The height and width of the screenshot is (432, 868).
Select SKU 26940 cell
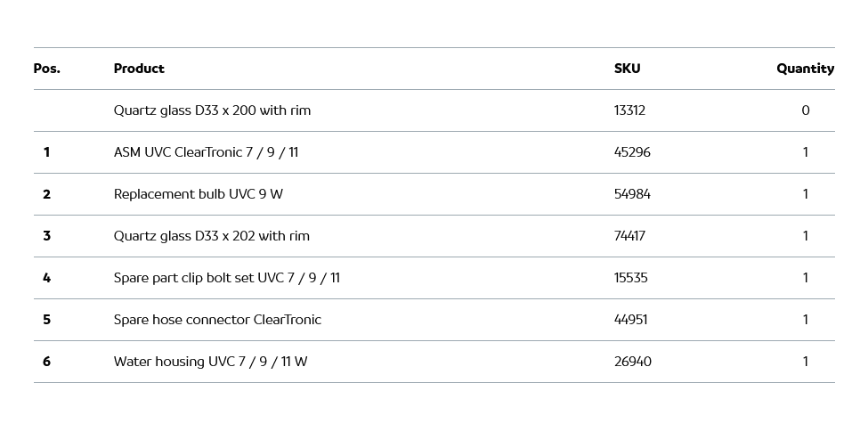[632, 362]
